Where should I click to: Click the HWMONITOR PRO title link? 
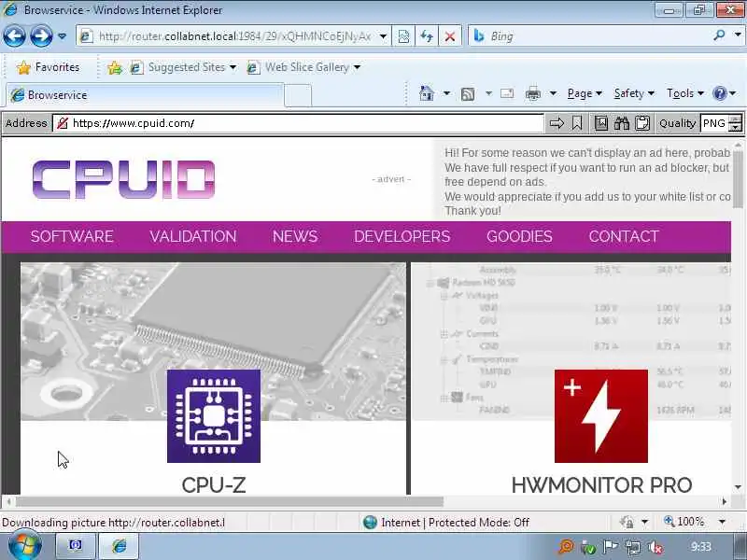601,484
